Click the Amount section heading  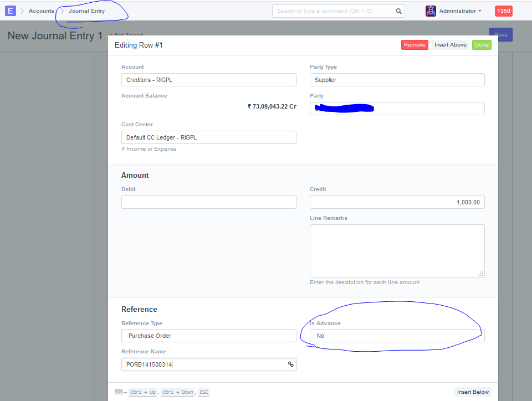135,175
